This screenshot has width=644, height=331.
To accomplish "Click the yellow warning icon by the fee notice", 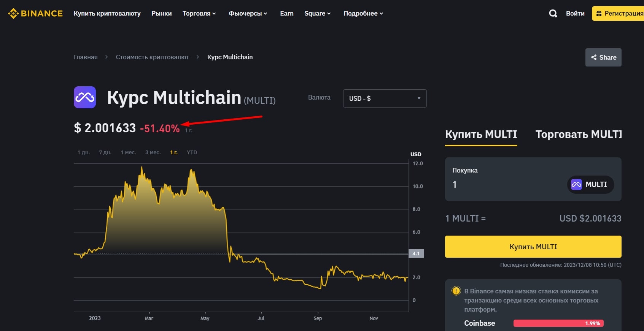I will [456, 291].
